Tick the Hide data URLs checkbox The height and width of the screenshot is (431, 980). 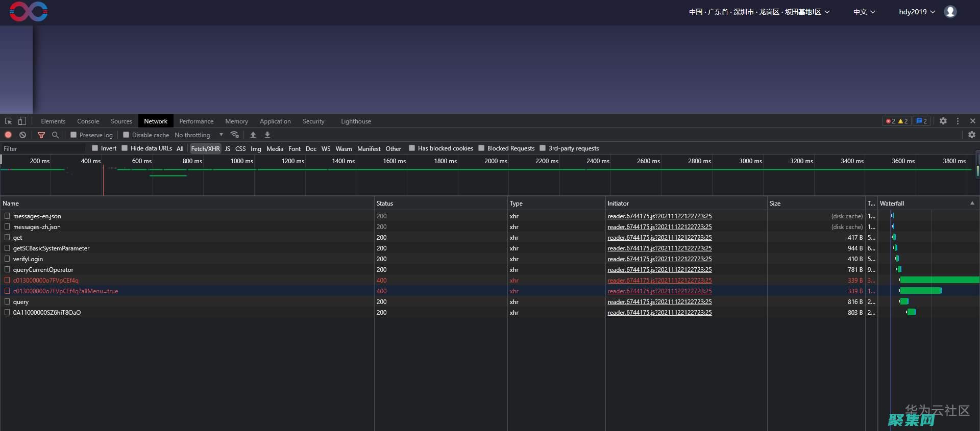pos(125,148)
